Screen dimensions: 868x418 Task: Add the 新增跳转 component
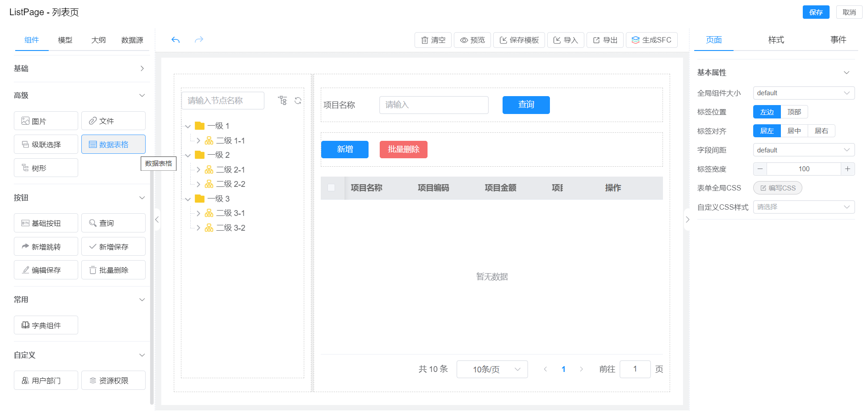pyautogui.click(x=46, y=246)
